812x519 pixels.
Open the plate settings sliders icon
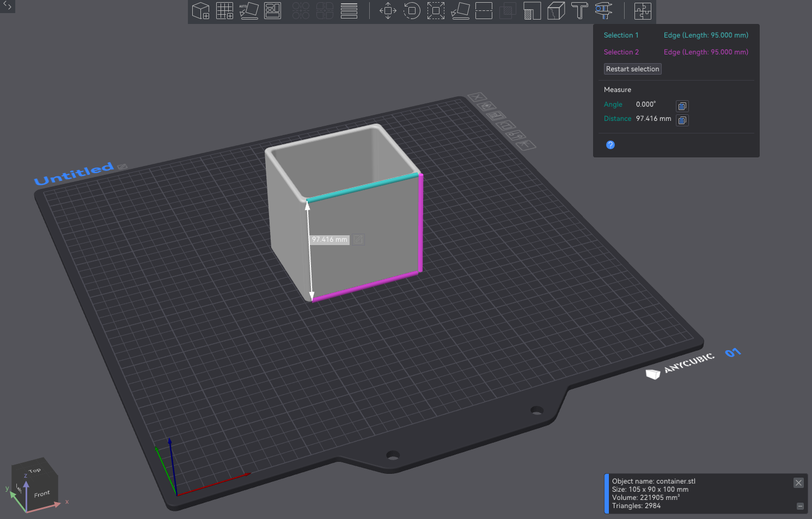516,135
